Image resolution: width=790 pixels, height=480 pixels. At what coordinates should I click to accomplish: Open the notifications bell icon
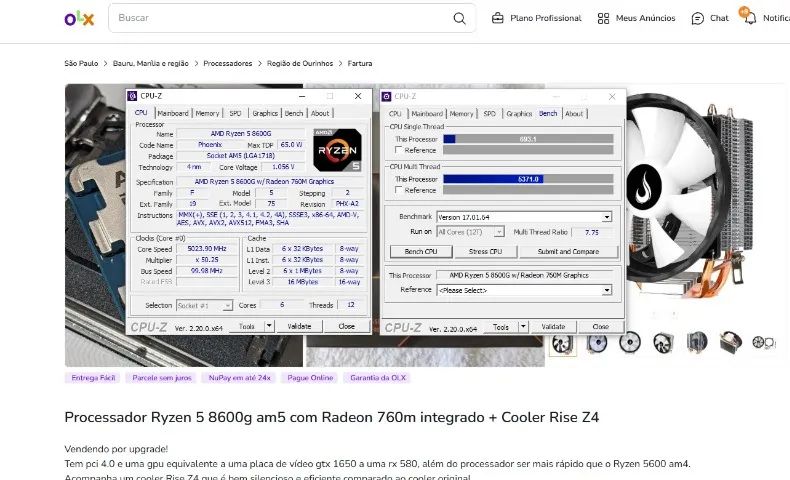click(749, 18)
